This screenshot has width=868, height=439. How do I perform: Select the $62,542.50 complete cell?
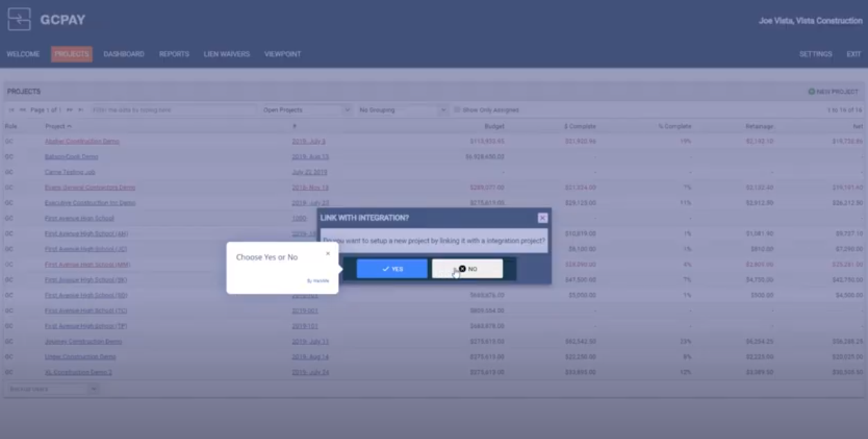click(580, 341)
